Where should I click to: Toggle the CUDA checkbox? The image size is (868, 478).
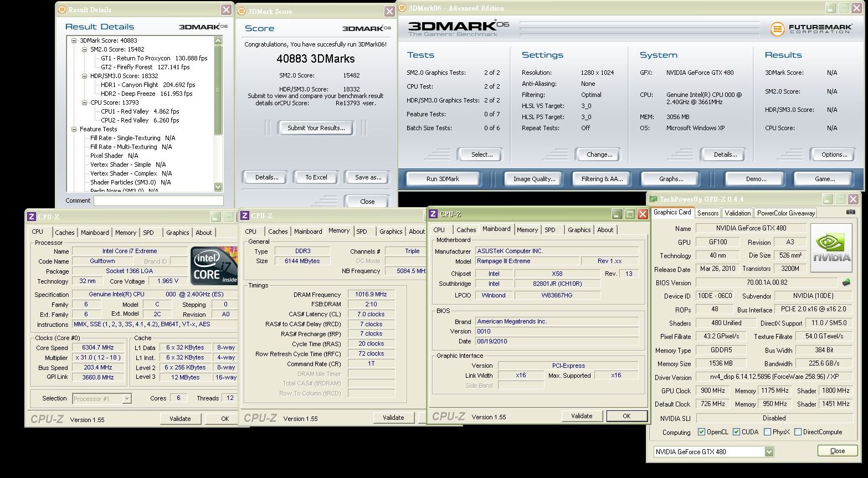point(737,432)
